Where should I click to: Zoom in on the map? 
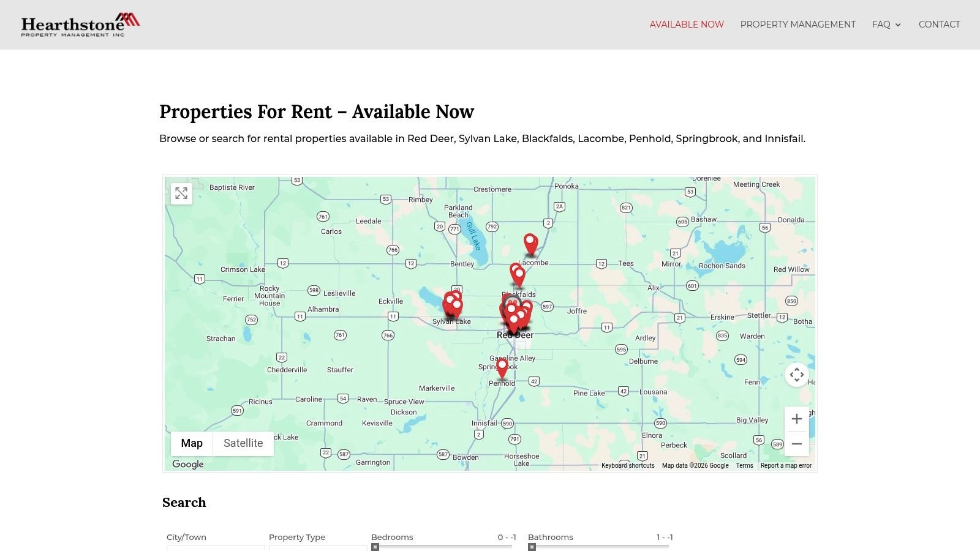pyautogui.click(x=796, y=419)
